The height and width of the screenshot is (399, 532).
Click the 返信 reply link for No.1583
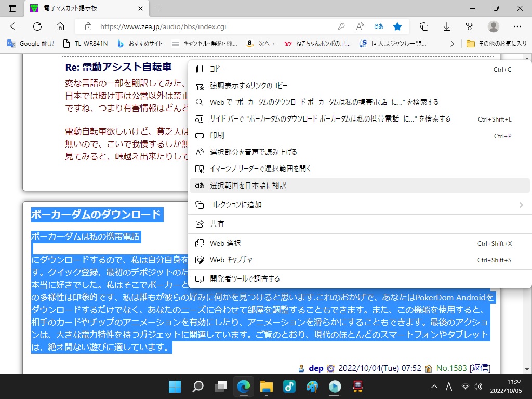pyautogui.click(x=480, y=368)
